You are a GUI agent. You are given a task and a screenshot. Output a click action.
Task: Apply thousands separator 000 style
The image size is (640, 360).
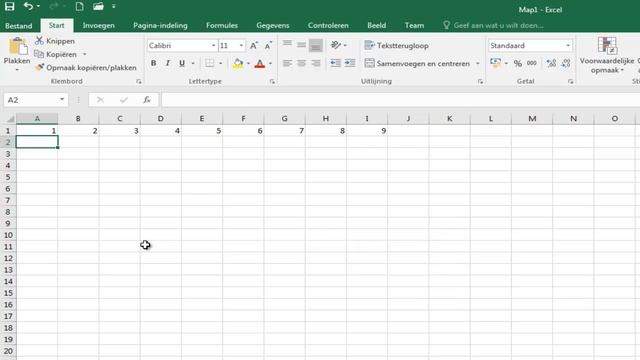531,63
